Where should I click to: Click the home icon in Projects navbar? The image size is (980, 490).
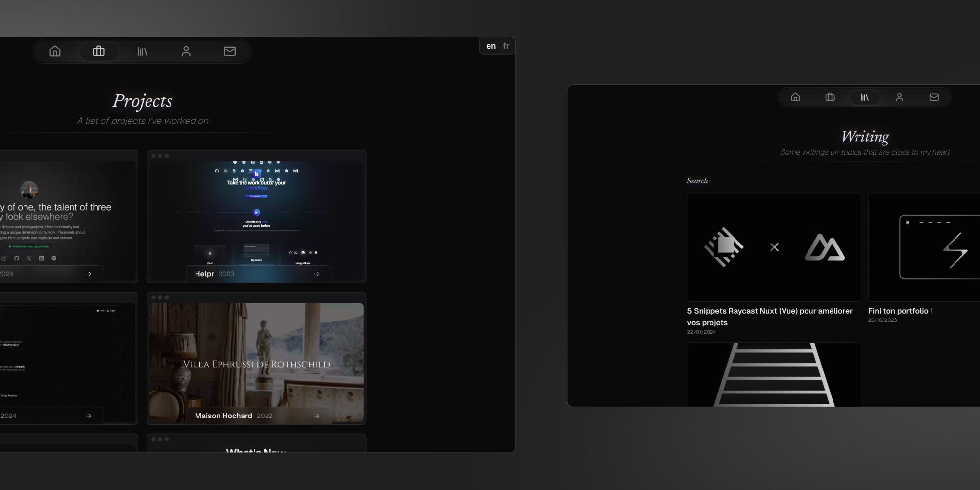click(x=55, y=51)
